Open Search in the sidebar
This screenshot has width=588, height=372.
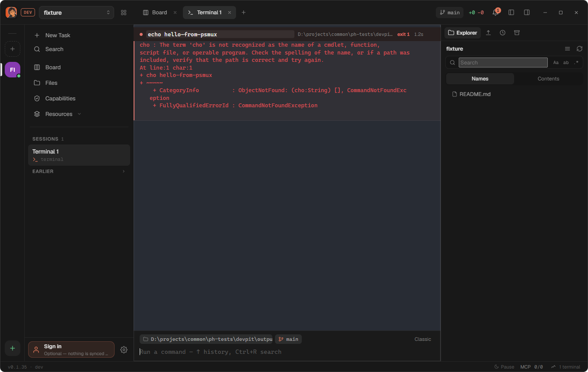78,49
